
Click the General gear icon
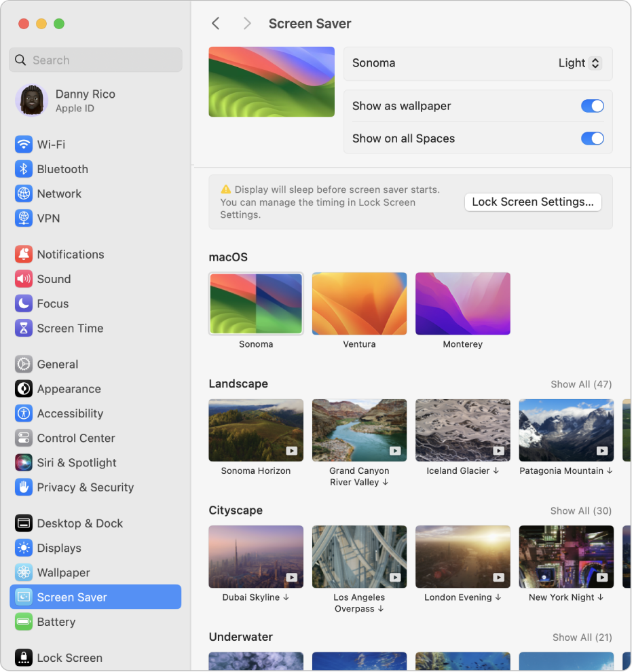(x=24, y=365)
